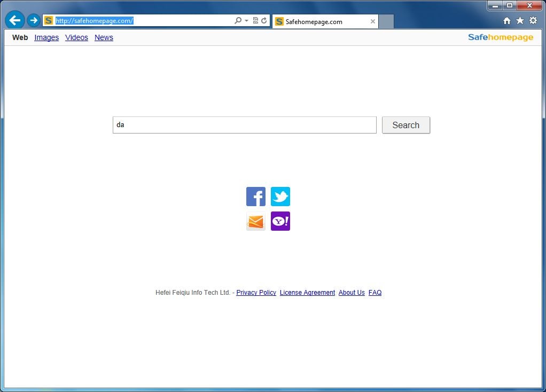Screen dimensions: 546x392
Task: Open the Twitter shortcut icon
Action: tap(280, 197)
